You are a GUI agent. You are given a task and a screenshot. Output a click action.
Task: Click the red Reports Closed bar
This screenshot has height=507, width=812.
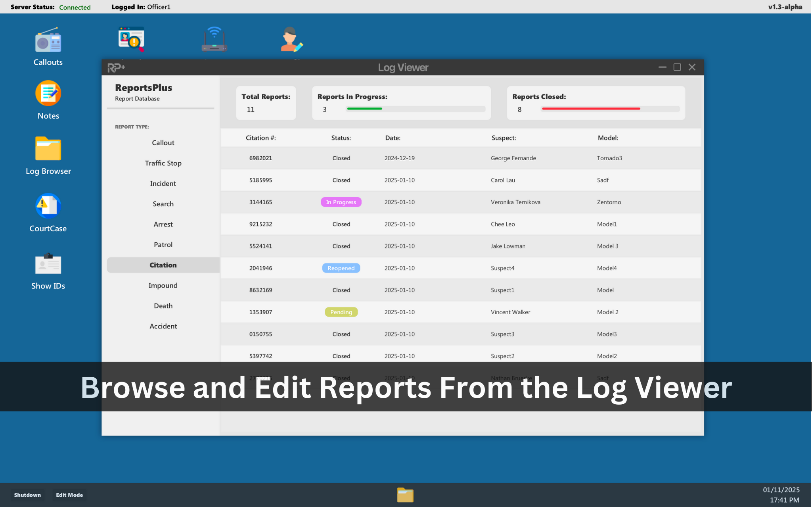pyautogui.click(x=590, y=109)
